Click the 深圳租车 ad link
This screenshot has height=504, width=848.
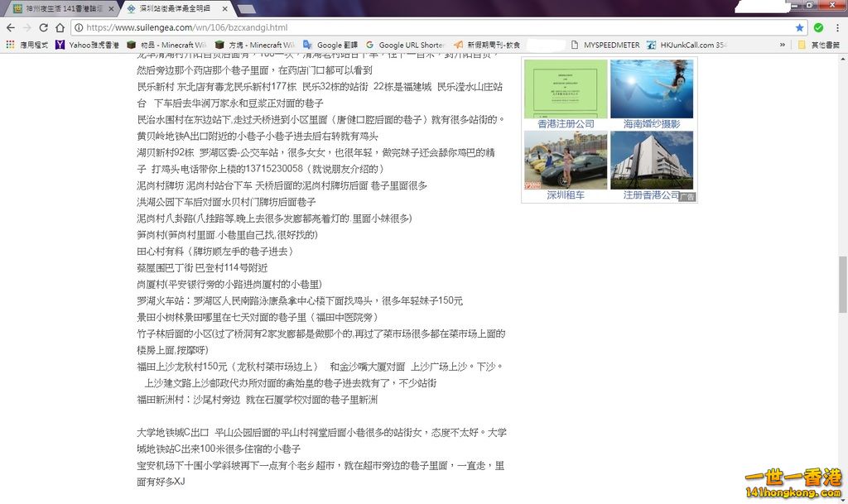565,195
